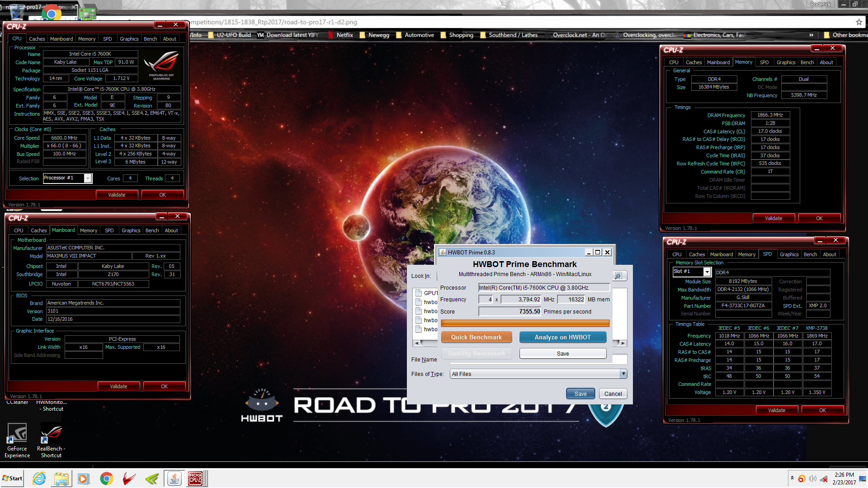Screen dimensions: 868x488
Task: Open Graphics tab in CPU-Z Mainboard window
Action: [x=131, y=230]
